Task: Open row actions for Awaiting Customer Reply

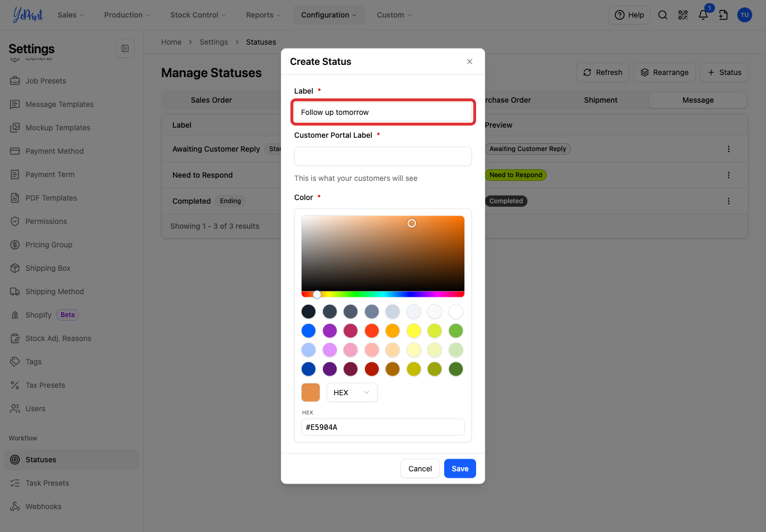Action: pyautogui.click(x=729, y=149)
